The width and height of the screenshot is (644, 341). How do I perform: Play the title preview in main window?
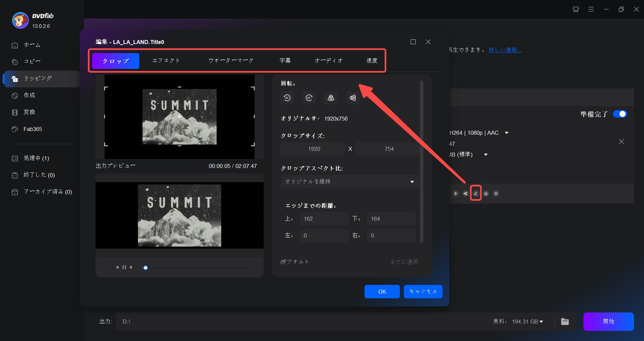click(456, 194)
